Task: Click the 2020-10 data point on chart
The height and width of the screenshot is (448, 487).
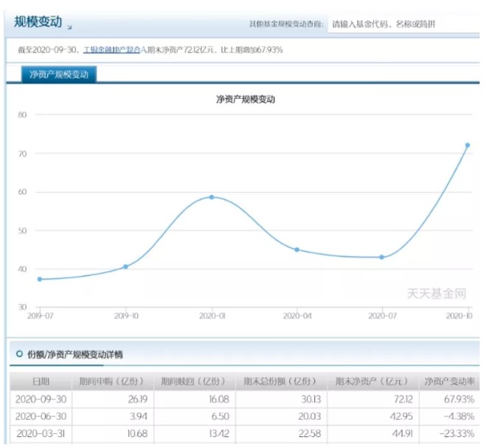Action: (x=467, y=145)
